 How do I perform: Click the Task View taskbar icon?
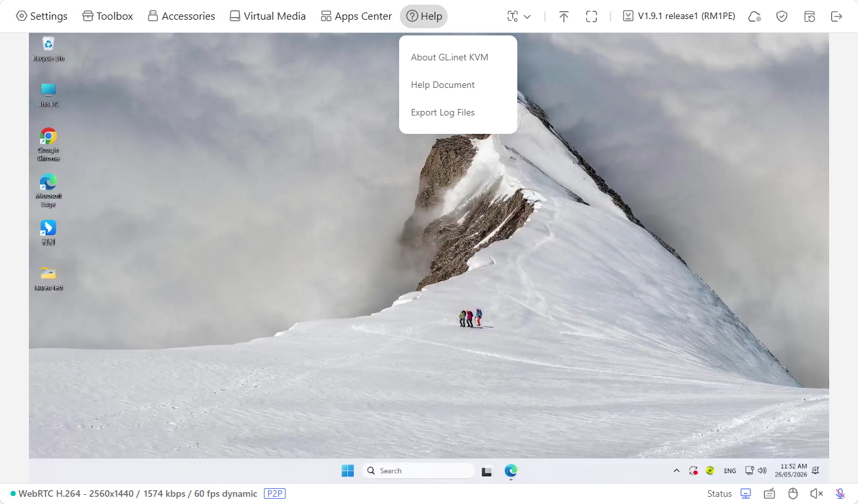[x=487, y=471]
